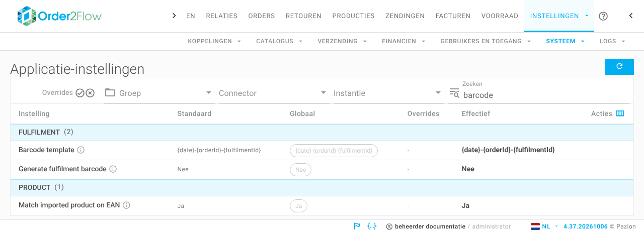This screenshot has width=644, height=231.
Task: Click the blue refresh button
Action: pos(619,66)
